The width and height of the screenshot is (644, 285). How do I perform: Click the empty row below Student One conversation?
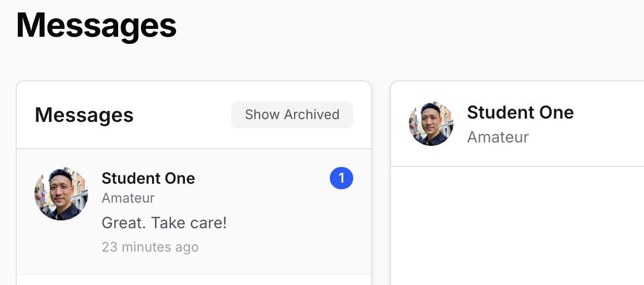(194, 280)
